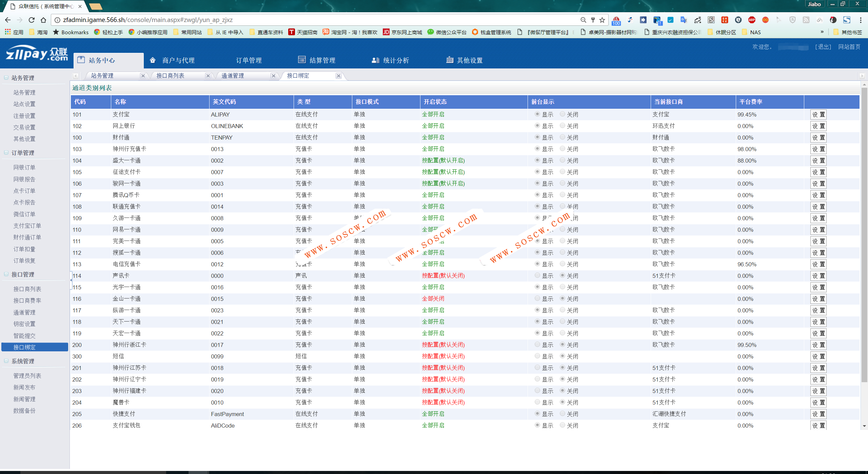Open the 站务中心 top navigation tab
The image size is (868, 474).
(108, 60)
